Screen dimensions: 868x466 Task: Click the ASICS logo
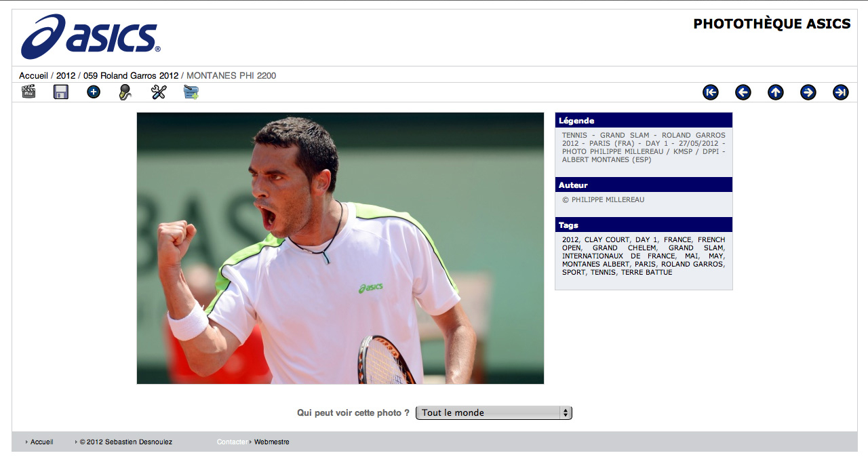pyautogui.click(x=91, y=37)
